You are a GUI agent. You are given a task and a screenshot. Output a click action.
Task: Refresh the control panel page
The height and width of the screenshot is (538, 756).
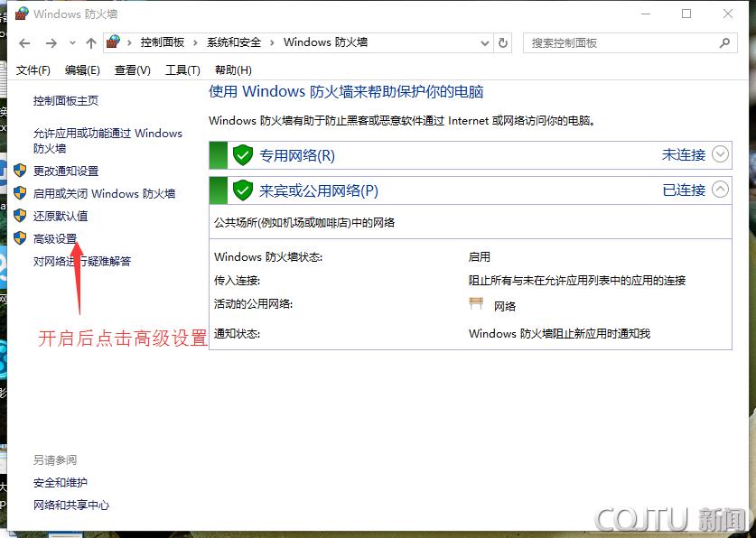503,43
